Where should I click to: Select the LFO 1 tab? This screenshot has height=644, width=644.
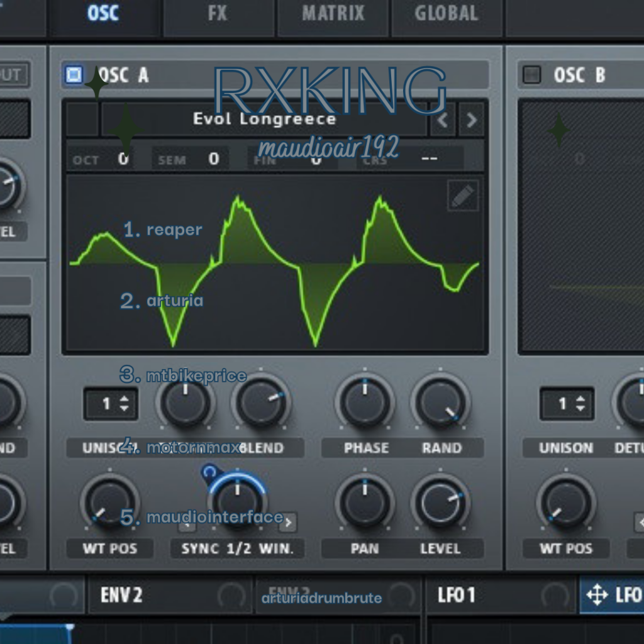click(x=501, y=595)
